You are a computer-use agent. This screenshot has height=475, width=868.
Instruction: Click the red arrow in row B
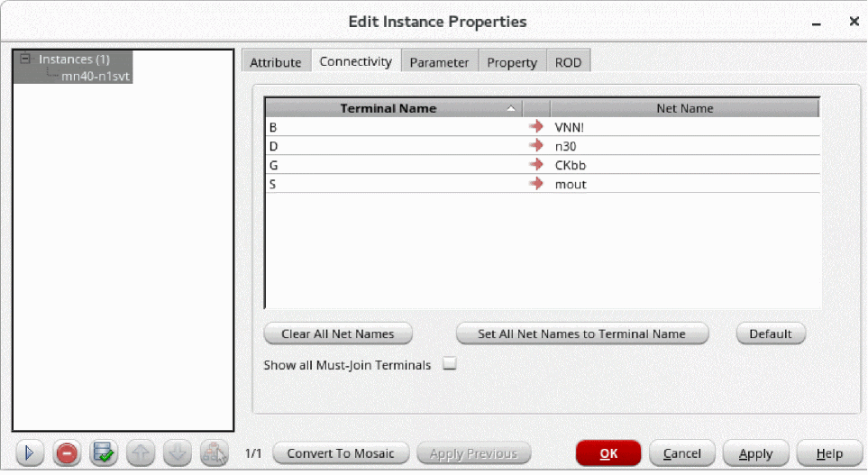[x=536, y=127]
